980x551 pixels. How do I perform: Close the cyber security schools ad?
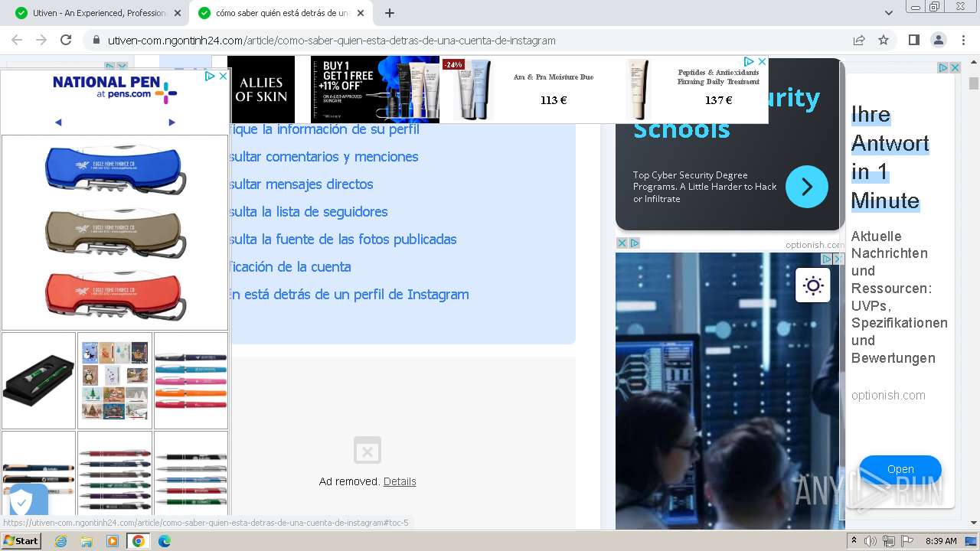click(622, 243)
